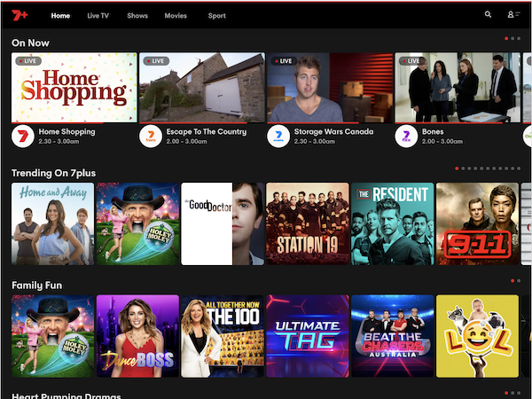Open the search icon
The image size is (532, 399).
(x=488, y=14)
